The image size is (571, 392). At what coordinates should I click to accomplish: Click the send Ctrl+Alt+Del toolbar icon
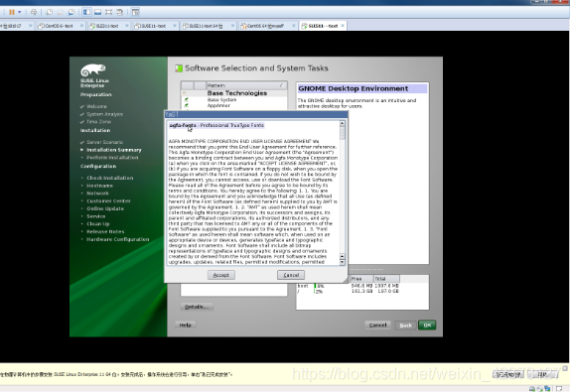coord(34,12)
